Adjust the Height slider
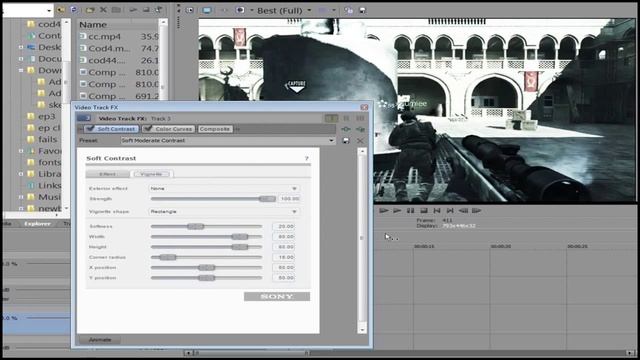The height and width of the screenshot is (360, 640). [240, 247]
